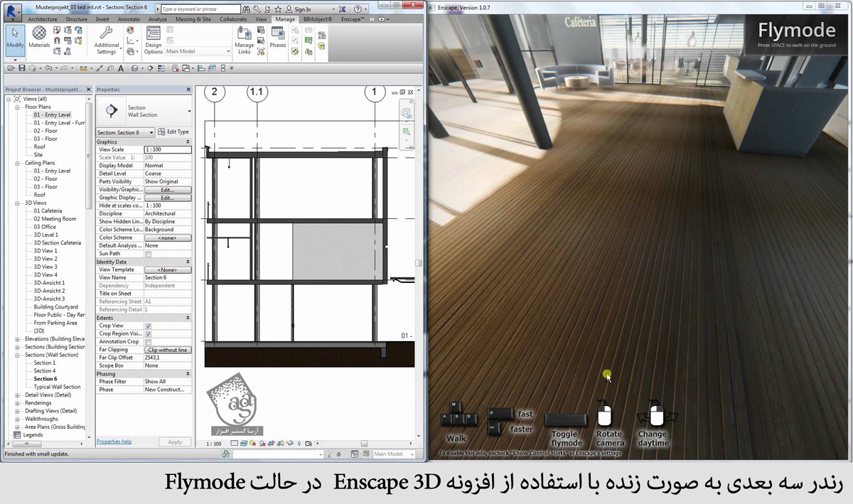Screen dimensions: 853x504
Task: Click the section view horizontal scrollbar thumb
Action: coord(365,444)
